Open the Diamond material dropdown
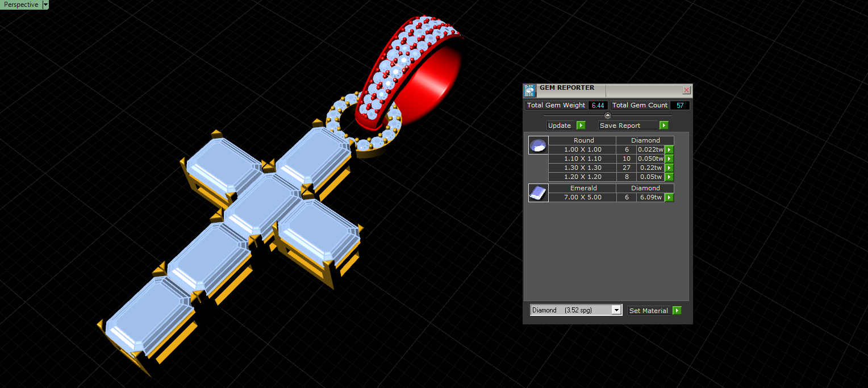 point(576,310)
